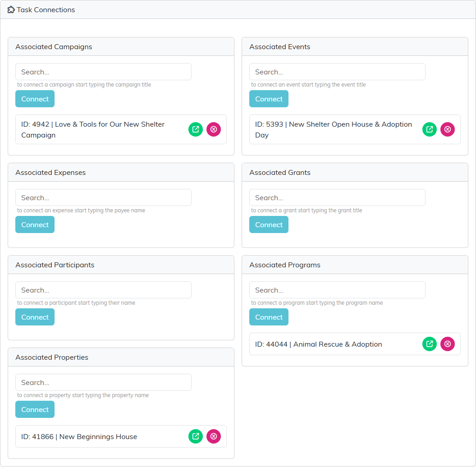This screenshot has height=467, width=476.
Task: Remove the Love & Tools campaign connection
Action: click(x=214, y=129)
